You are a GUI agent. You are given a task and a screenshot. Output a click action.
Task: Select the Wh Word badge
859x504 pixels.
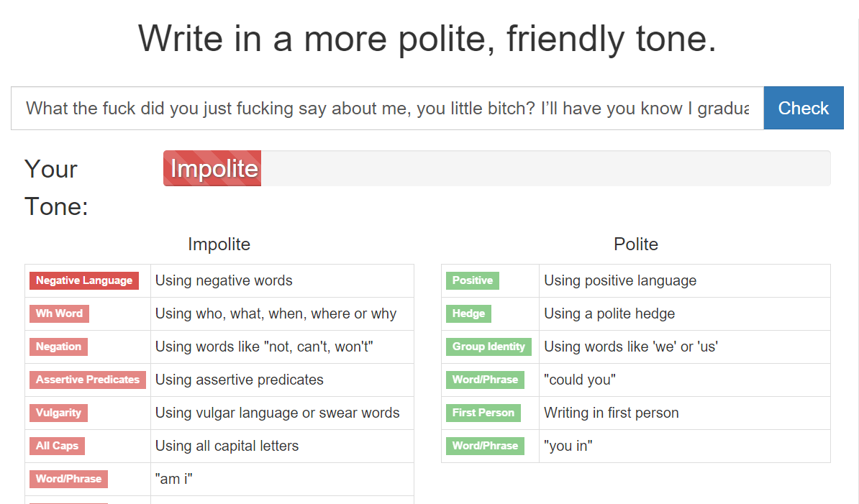click(x=59, y=313)
